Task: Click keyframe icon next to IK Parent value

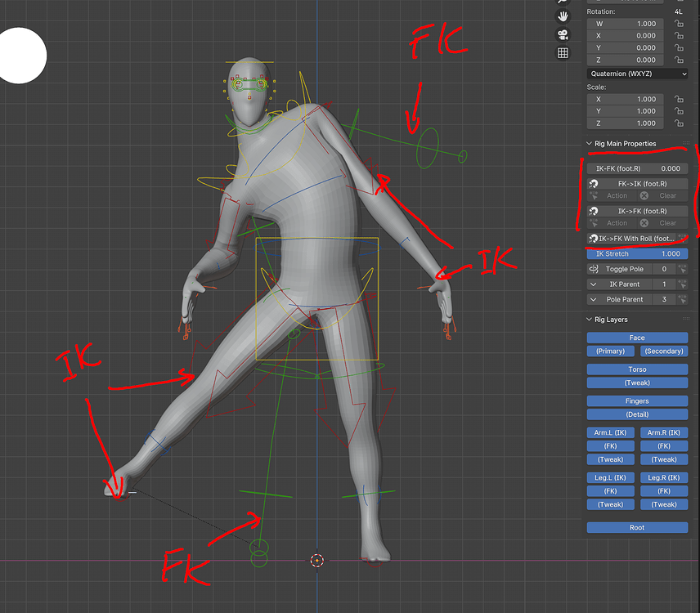Action: click(682, 284)
